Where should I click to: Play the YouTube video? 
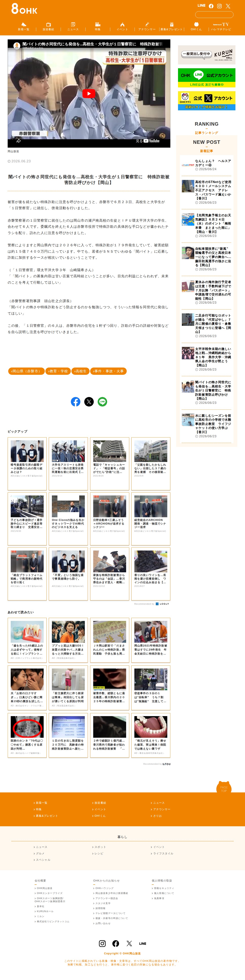pos(89,94)
